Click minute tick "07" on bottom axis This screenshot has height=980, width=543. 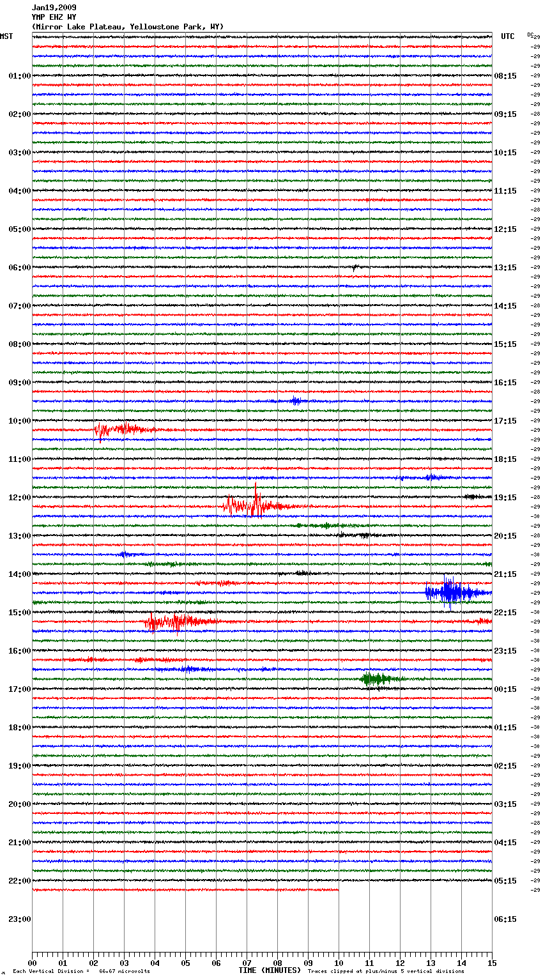pos(247,963)
